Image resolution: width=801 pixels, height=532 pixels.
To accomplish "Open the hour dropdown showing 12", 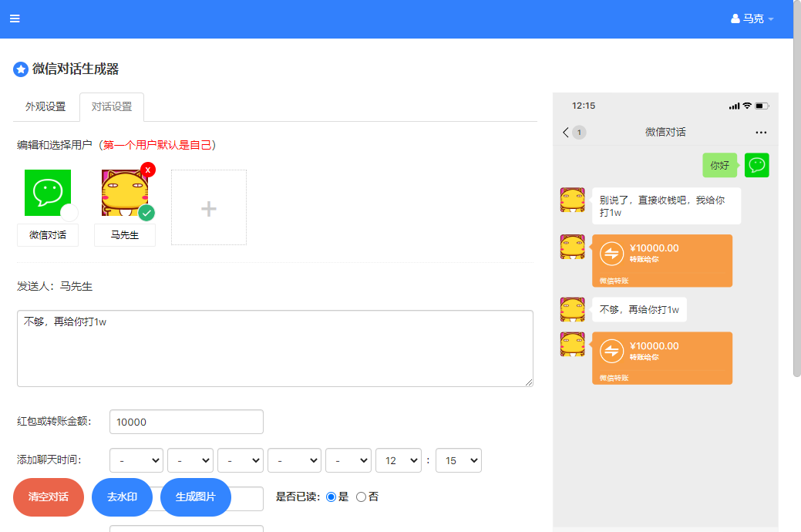I will 398,460.
